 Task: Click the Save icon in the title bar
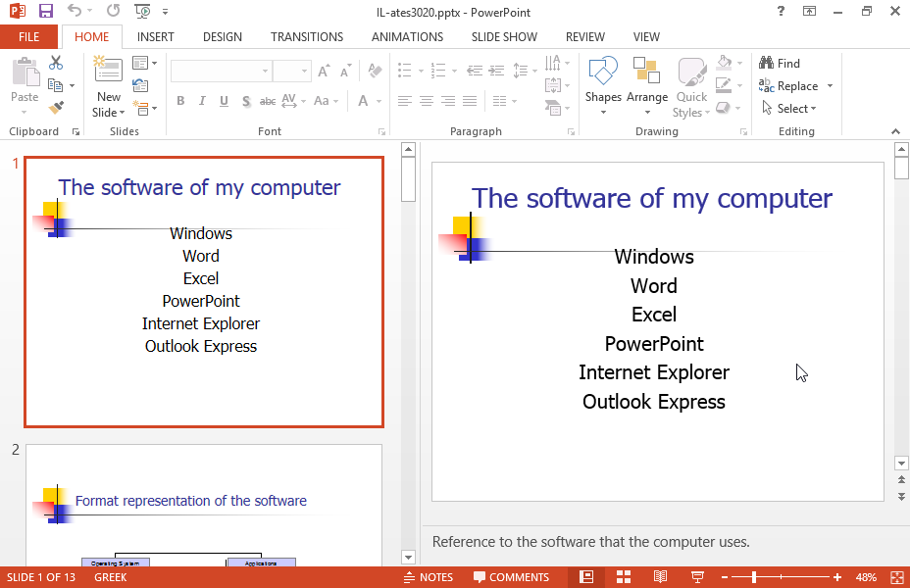[x=45, y=11]
